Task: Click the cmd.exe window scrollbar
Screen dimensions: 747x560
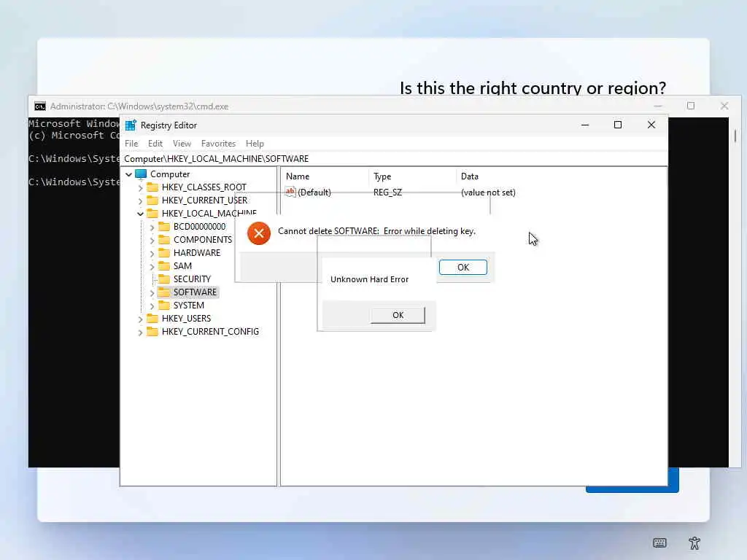Action: point(735,136)
